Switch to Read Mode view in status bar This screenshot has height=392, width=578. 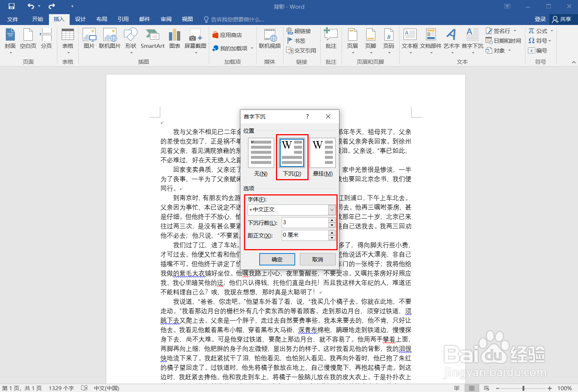tap(457, 388)
